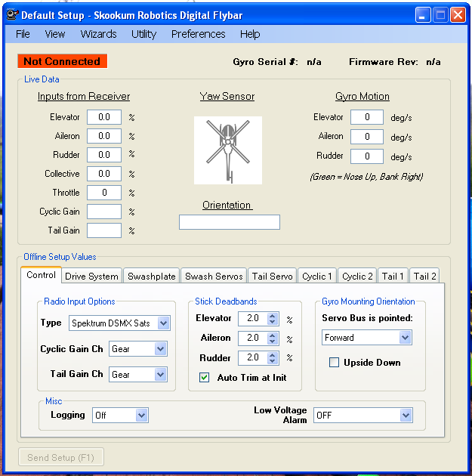
Task: Switch to the Drive System tab
Action: (91, 277)
